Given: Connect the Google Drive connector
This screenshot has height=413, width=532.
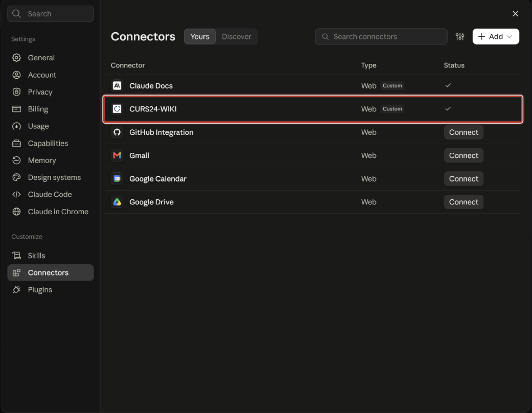Looking at the screenshot, I should pos(464,202).
